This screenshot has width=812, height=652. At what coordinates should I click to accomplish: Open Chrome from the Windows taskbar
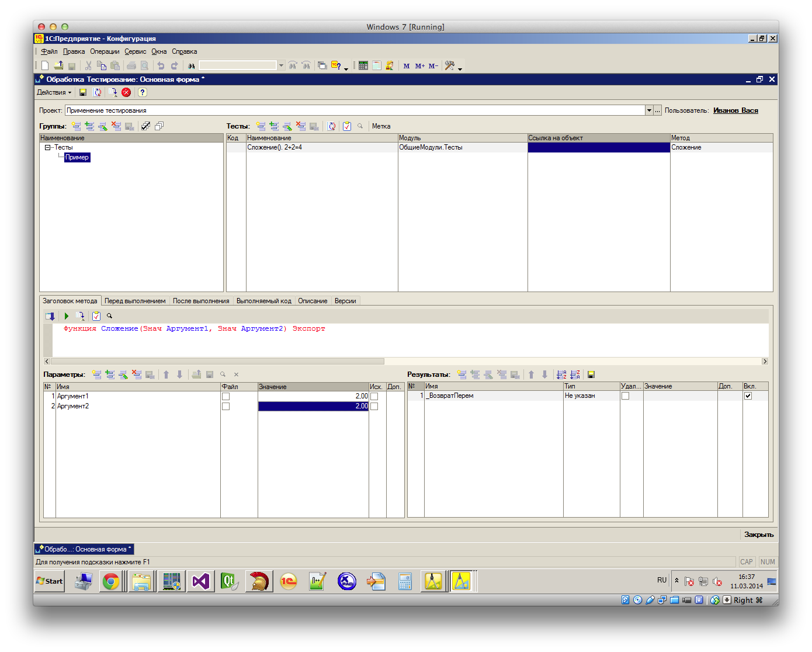click(x=111, y=581)
